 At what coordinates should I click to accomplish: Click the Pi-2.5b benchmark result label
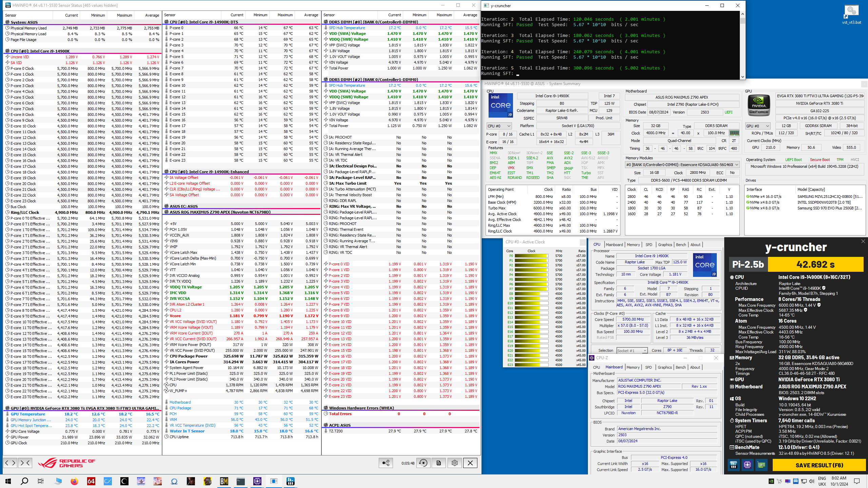[748, 264]
